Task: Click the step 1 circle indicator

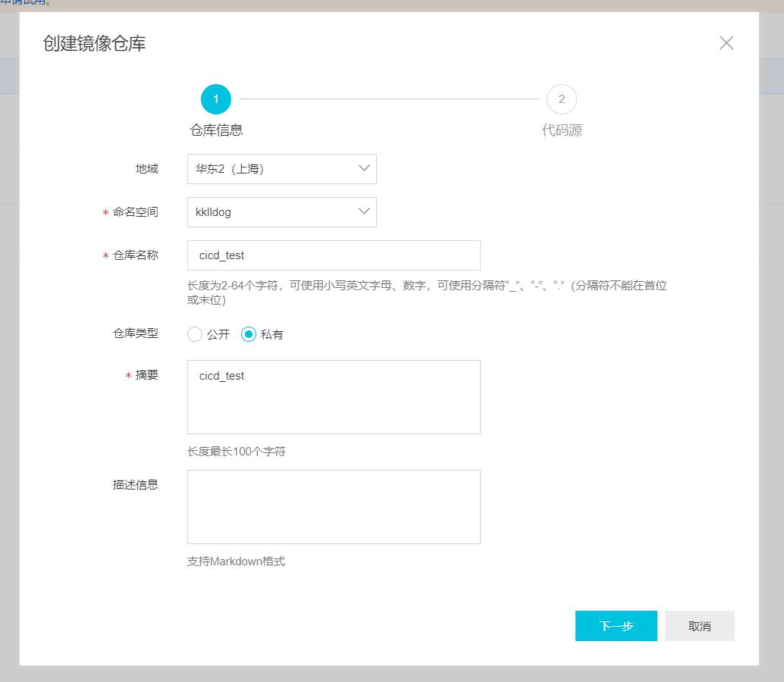Action: [x=216, y=99]
